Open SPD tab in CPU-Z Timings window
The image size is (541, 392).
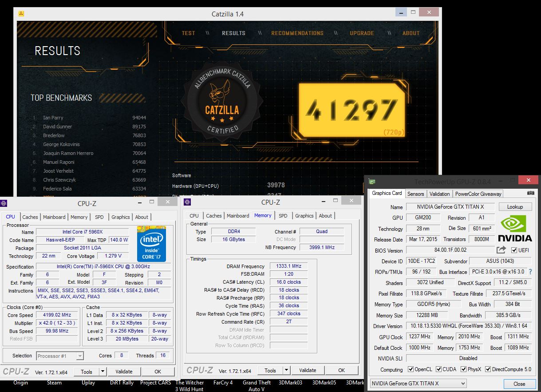point(283,216)
